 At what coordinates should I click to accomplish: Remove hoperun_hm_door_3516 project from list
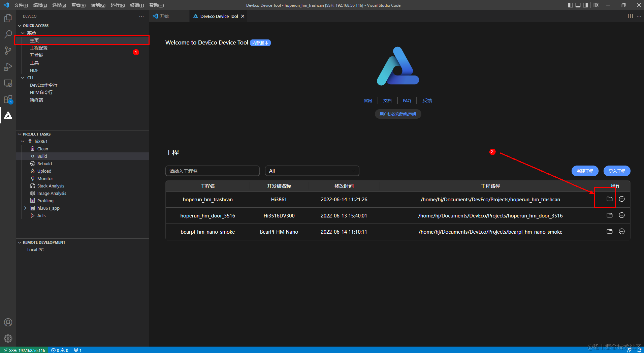click(622, 215)
